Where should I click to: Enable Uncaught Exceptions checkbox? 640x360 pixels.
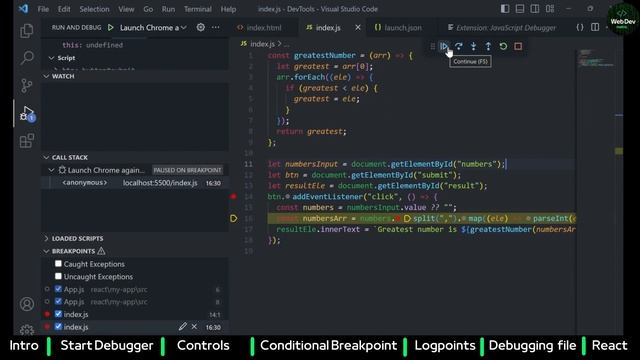[58, 276]
